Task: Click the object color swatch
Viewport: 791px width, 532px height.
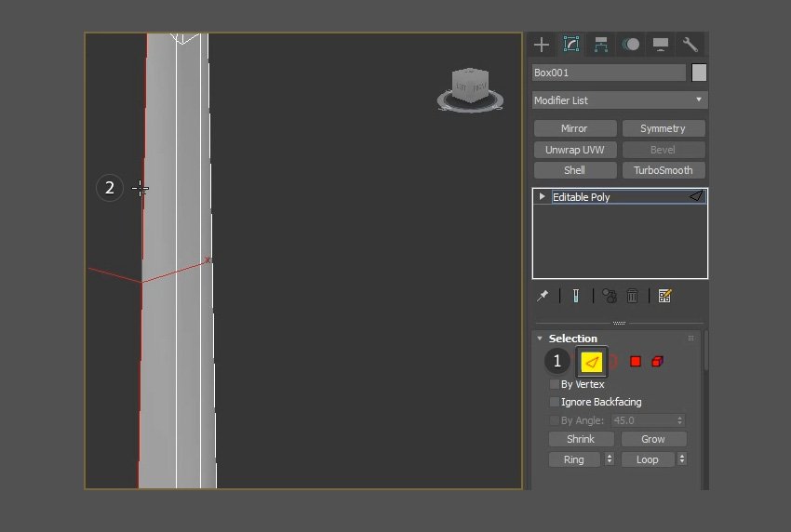Action: coord(699,73)
